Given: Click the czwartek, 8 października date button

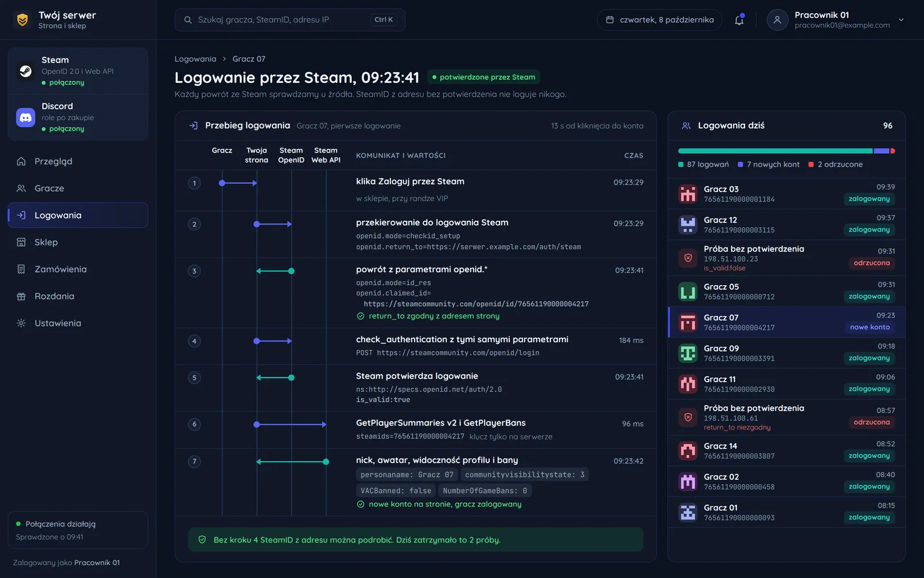Looking at the screenshot, I should (660, 20).
